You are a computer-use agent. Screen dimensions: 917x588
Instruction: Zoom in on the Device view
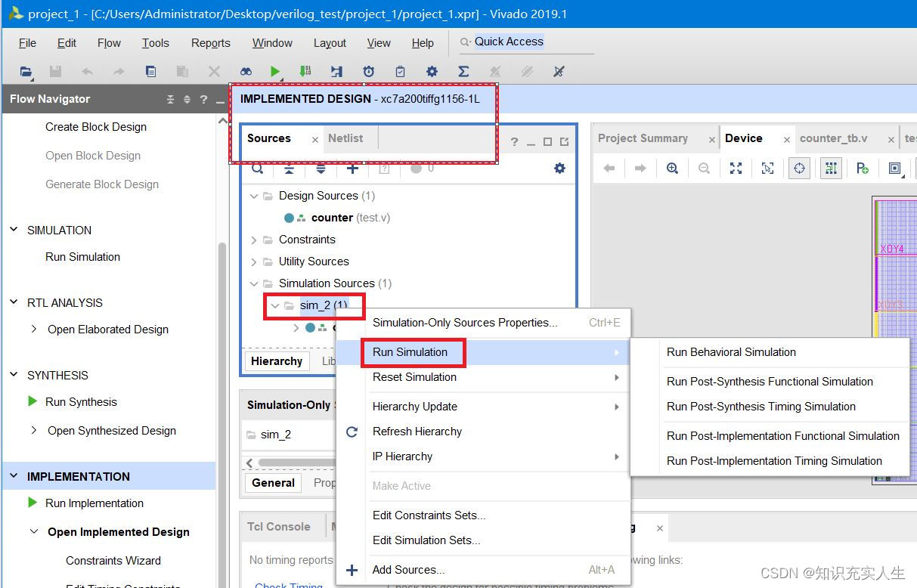(672, 169)
